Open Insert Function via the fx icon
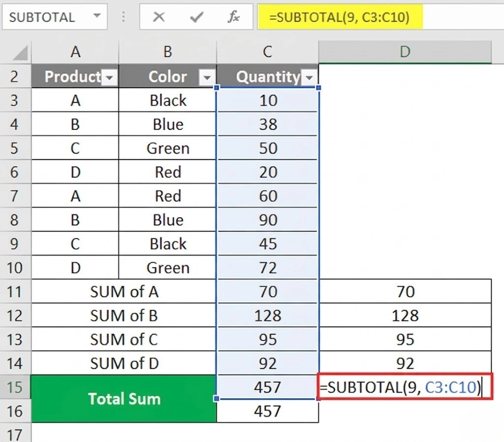 point(234,16)
